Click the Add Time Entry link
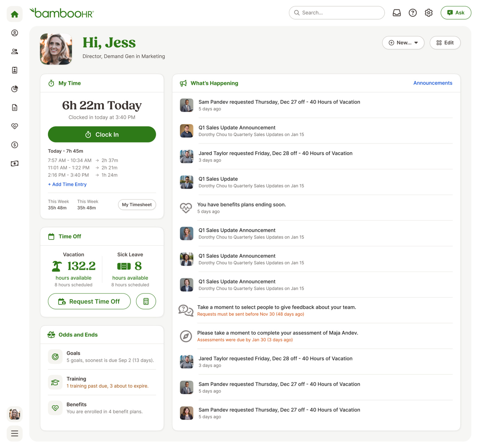478x448 pixels. pyautogui.click(x=67, y=184)
